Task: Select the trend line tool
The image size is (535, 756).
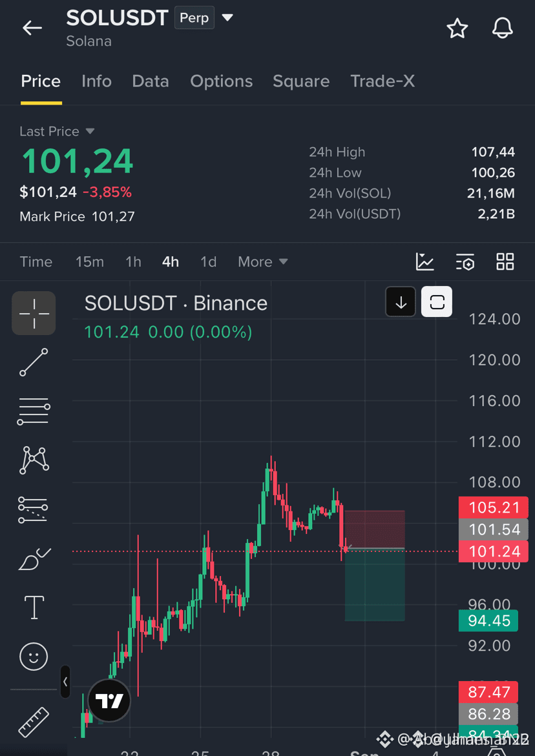Action: tap(34, 362)
